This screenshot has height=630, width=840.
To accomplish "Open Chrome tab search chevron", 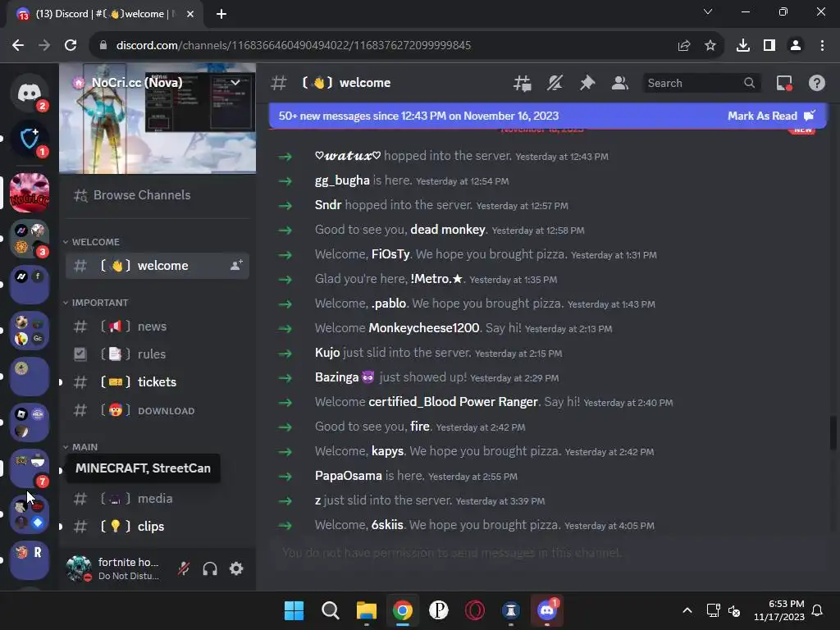I will click(708, 11).
